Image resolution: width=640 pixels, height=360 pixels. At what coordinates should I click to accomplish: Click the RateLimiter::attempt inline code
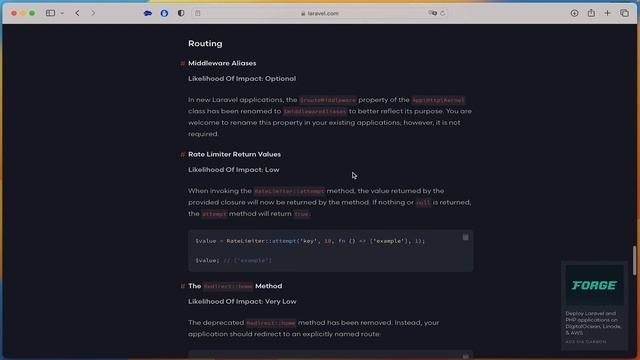coord(289,191)
